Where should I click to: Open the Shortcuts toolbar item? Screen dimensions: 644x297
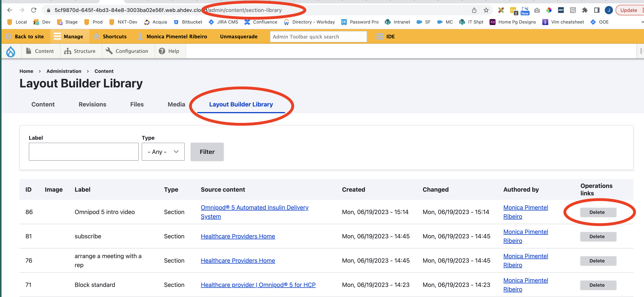[x=110, y=36]
